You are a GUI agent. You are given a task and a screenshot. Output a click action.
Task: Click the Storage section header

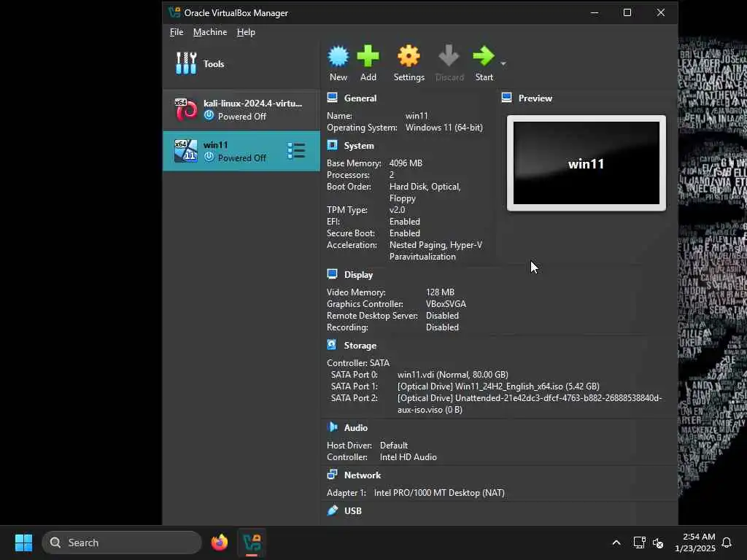360,346
